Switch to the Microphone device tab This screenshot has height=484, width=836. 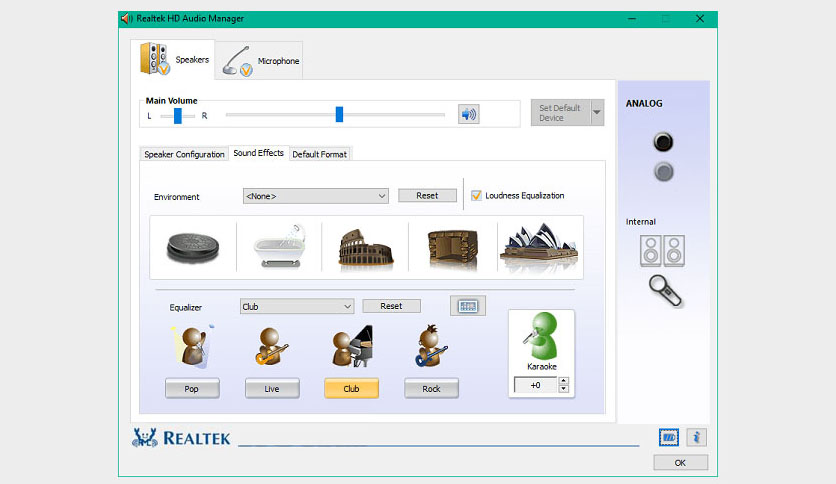point(259,61)
